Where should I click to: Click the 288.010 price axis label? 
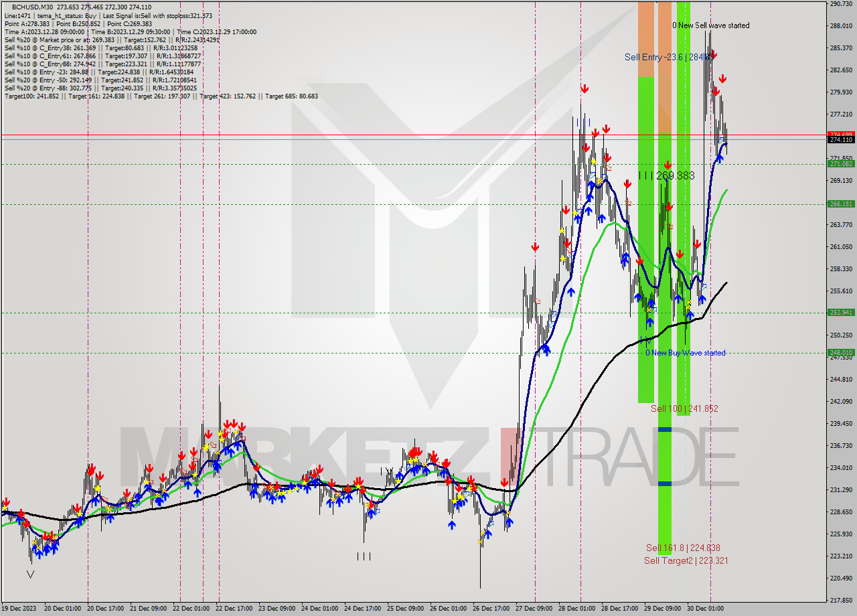click(841, 26)
